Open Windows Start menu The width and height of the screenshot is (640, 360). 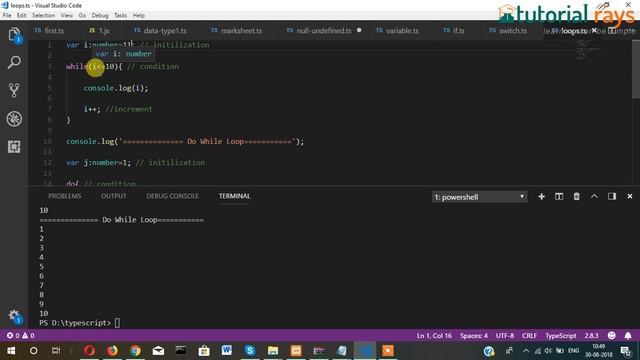pyautogui.click(x=11, y=351)
